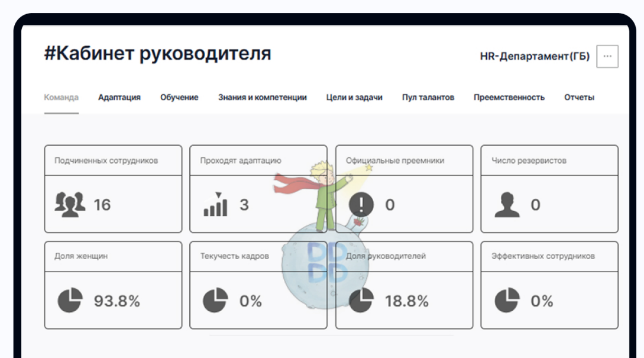
Task: Click the pie chart icon in Текучесть кадров
Action: (x=215, y=300)
